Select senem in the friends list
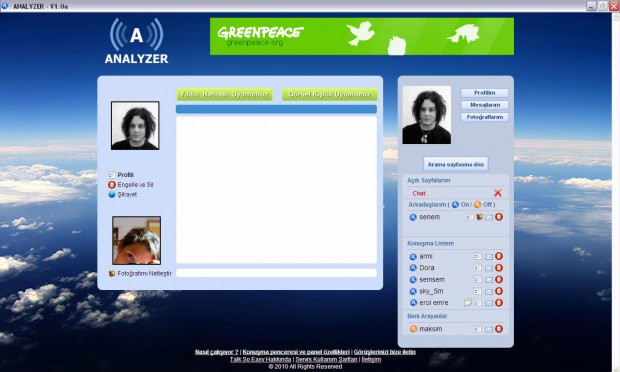The height and width of the screenshot is (372, 620). click(x=429, y=217)
